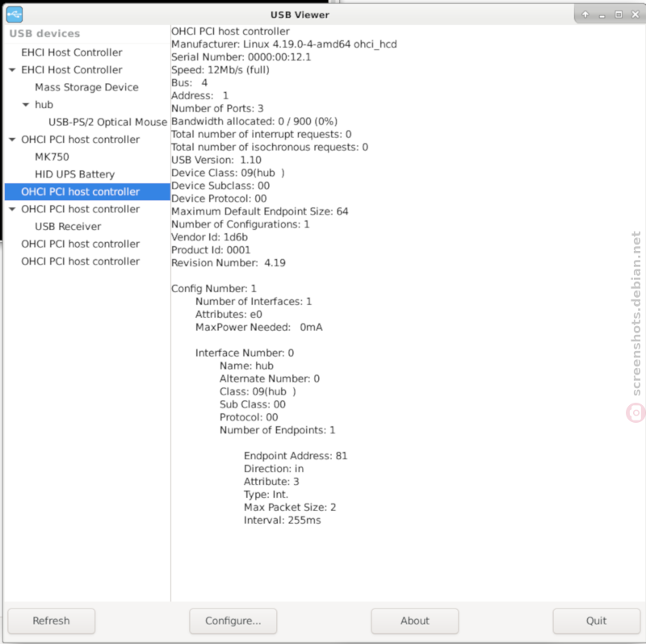
Task: Close the USB Viewer window
Action: pyautogui.click(x=636, y=15)
